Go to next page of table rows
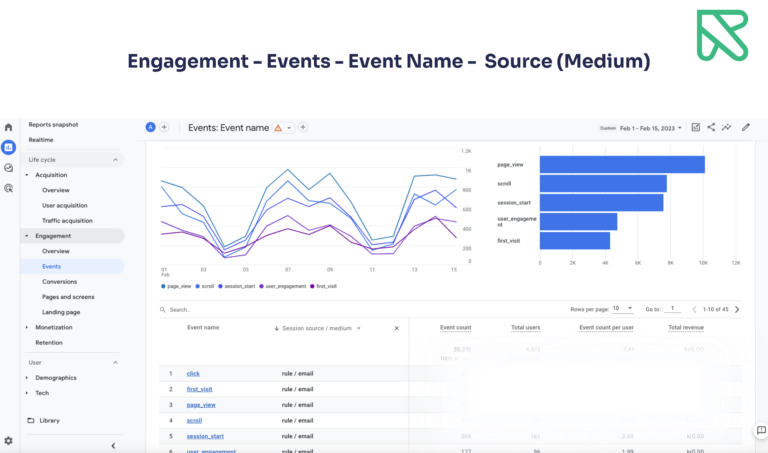Screen dimensions: 768x453 click(x=737, y=309)
